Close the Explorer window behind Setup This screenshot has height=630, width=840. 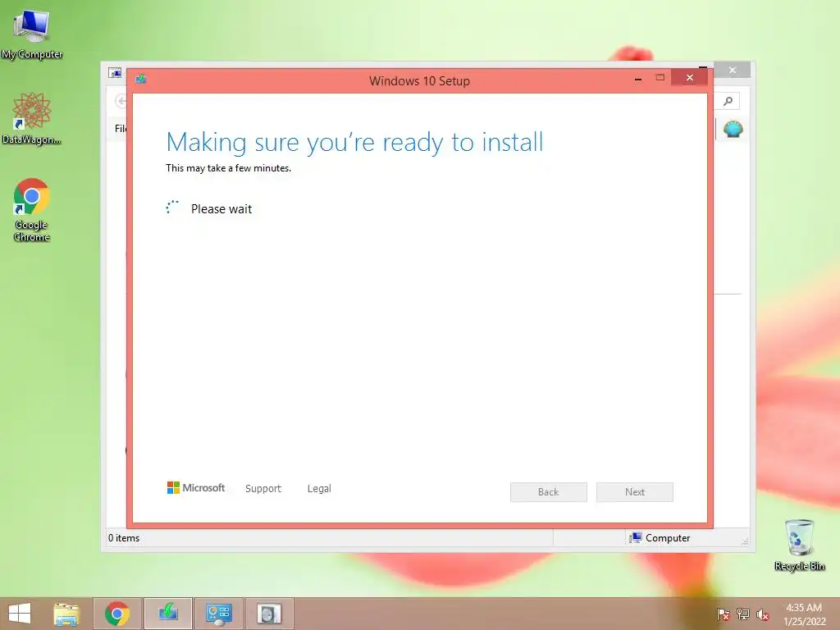(x=733, y=71)
